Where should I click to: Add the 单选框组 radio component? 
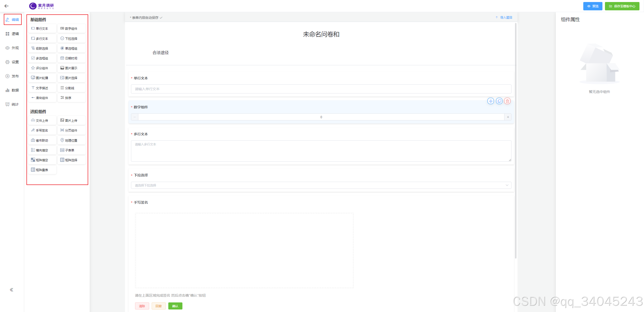[x=71, y=48]
